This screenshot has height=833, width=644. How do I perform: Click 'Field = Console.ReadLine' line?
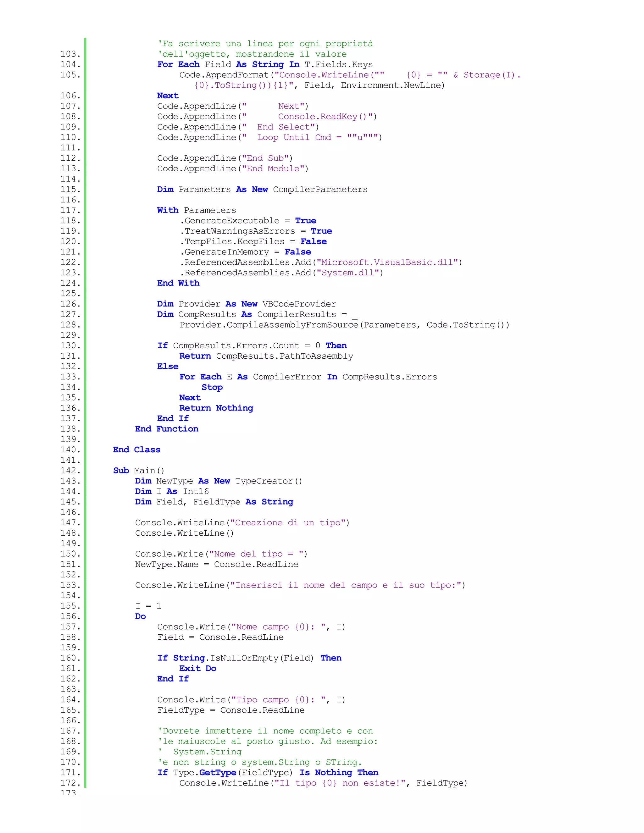(220, 637)
